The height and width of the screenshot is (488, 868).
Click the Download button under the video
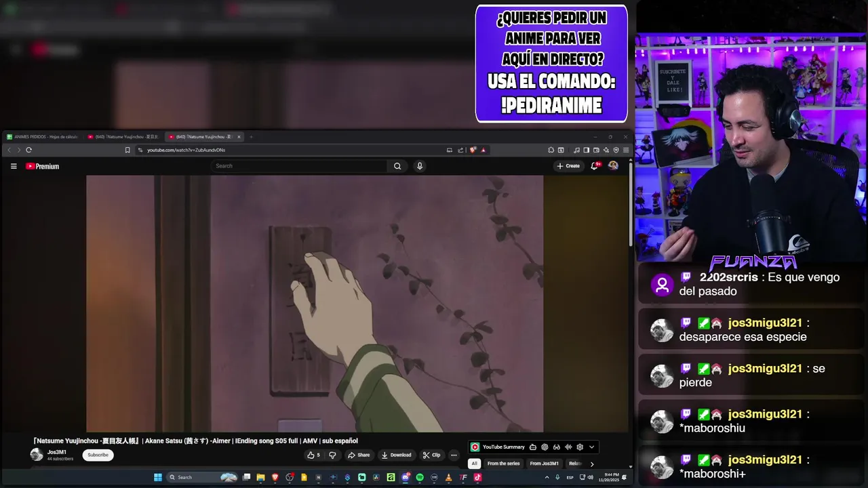click(x=397, y=455)
